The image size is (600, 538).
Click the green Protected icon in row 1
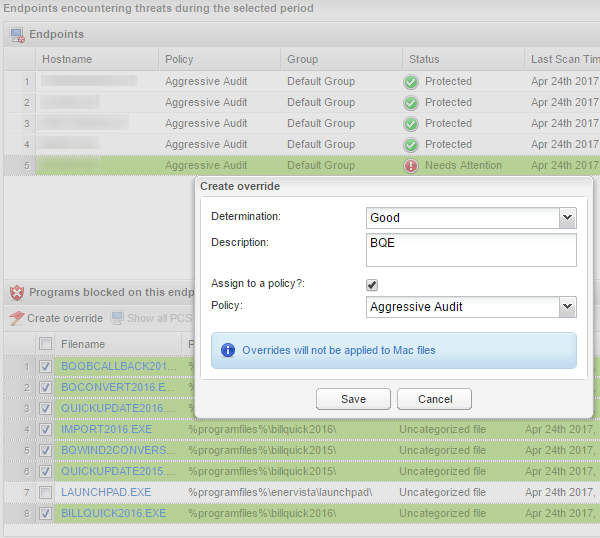(x=411, y=82)
